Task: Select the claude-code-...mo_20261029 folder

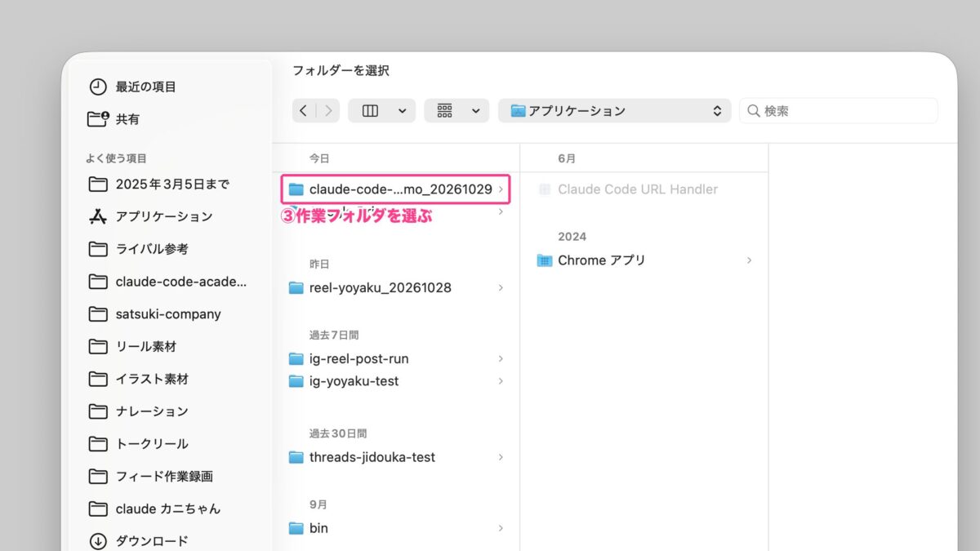Action: (395, 189)
